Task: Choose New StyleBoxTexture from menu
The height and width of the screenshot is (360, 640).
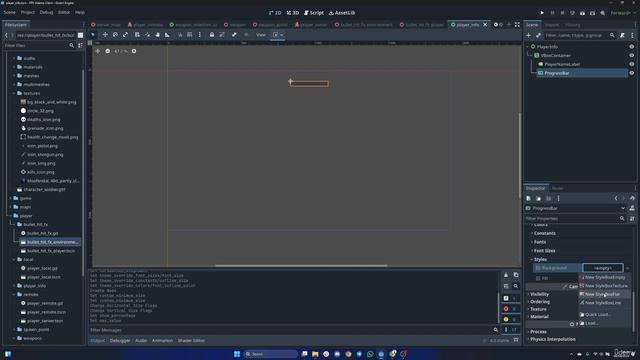Action: [604, 286]
